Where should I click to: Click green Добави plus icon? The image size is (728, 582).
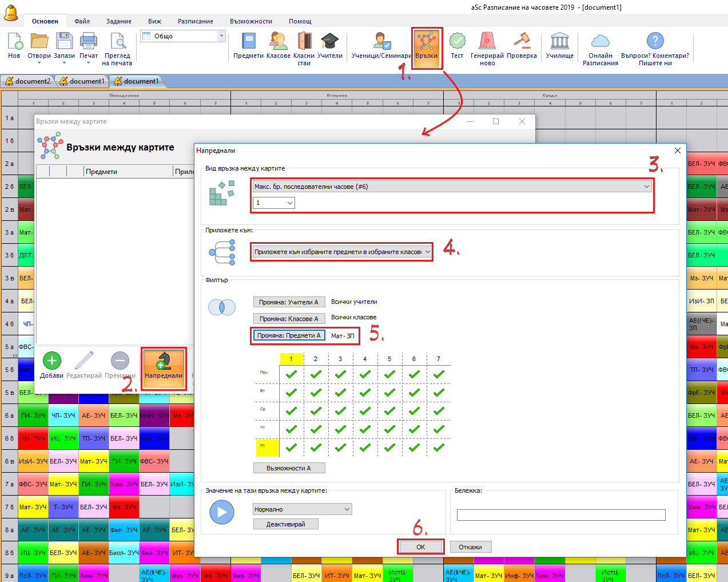tap(51, 361)
